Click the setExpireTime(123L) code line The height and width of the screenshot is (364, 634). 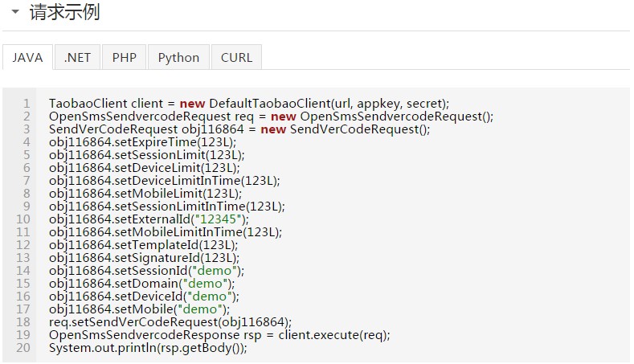[x=143, y=142]
